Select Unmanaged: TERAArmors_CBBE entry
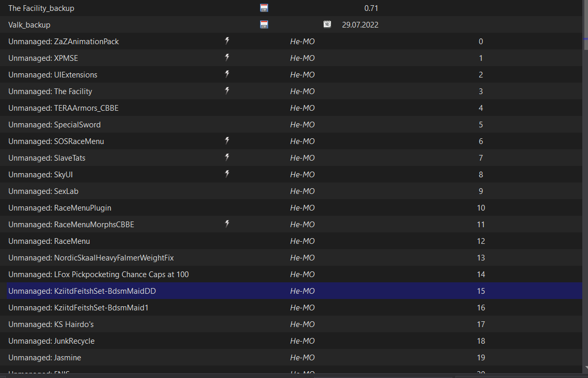The height and width of the screenshot is (378, 588). point(291,108)
